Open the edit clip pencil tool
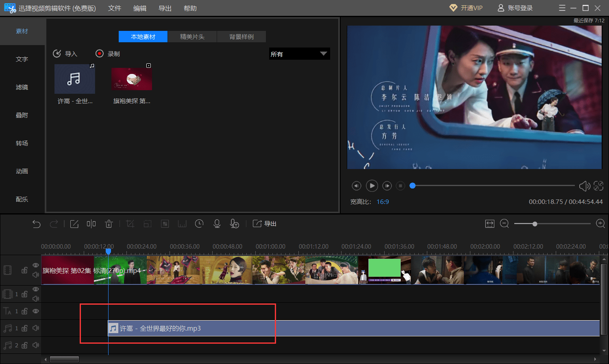The width and height of the screenshot is (609, 364). (x=74, y=224)
